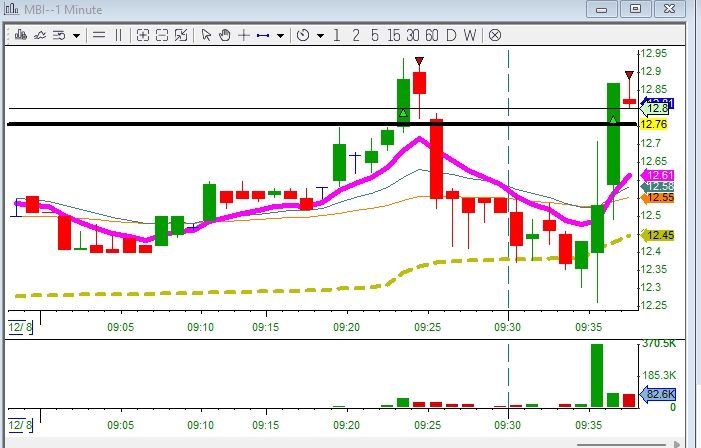Switch chart to 2 minute interval
The image size is (701, 448).
coord(356,35)
